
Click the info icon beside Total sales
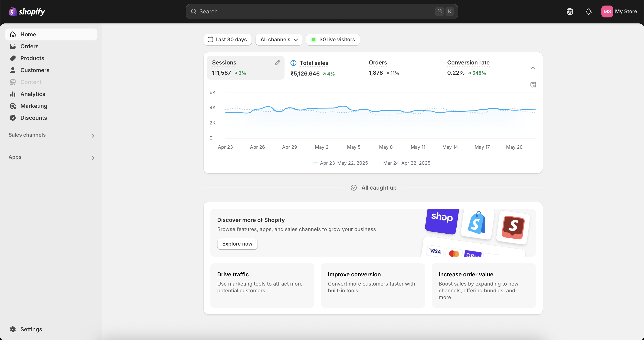(293, 63)
